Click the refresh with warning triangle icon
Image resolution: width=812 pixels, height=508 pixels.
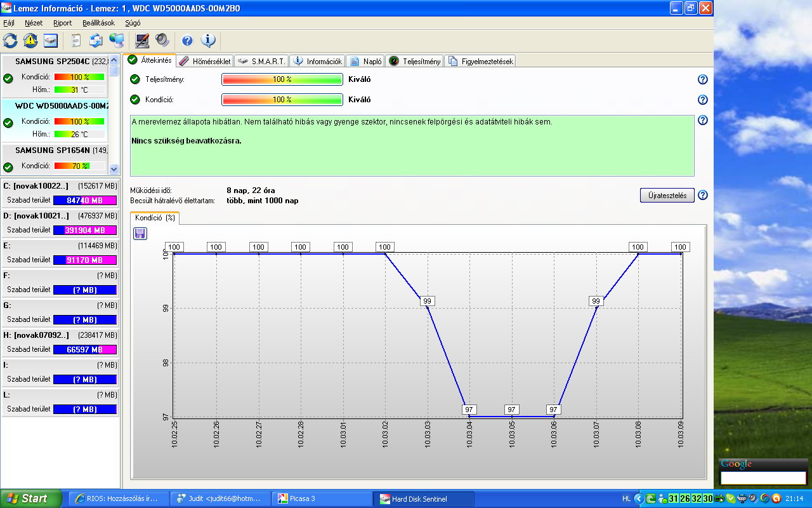30,41
